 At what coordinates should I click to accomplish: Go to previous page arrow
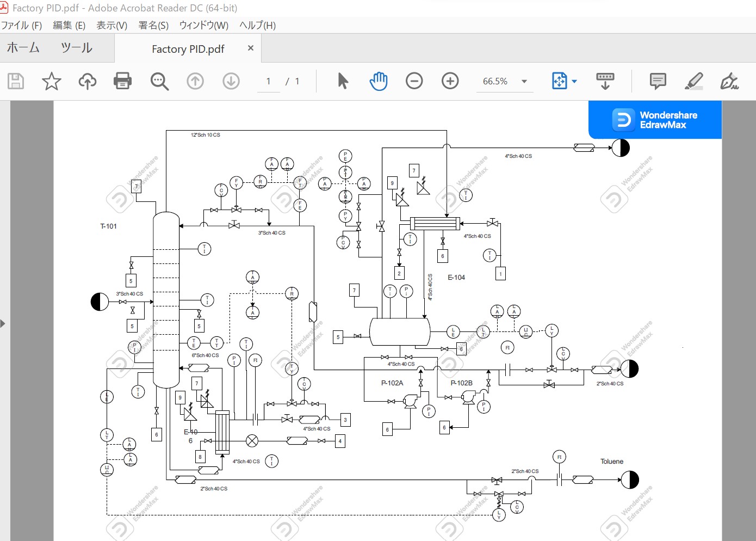(195, 81)
